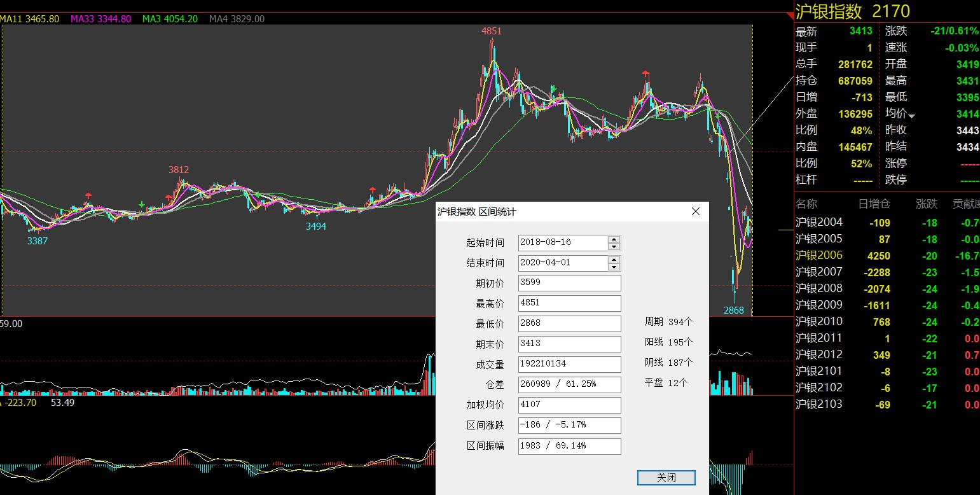Edit the 成交量 volume field showing 192210134
The height and width of the screenshot is (495, 980).
[569, 364]
